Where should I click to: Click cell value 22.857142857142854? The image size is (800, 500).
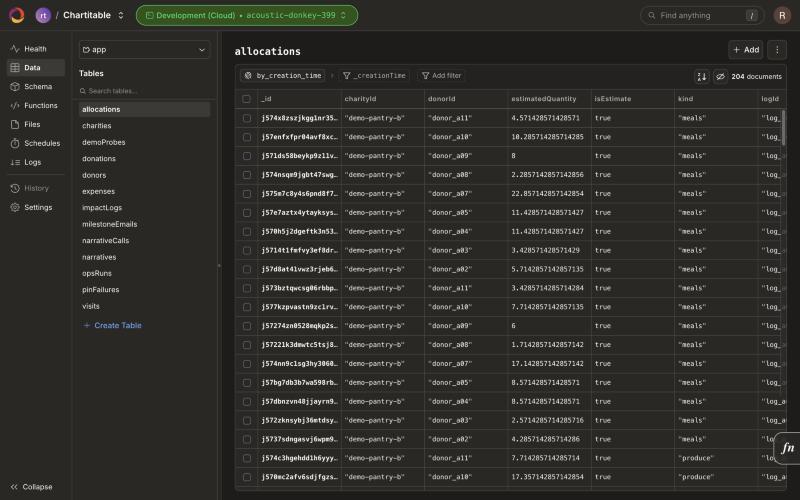click(x=547, y=193)
